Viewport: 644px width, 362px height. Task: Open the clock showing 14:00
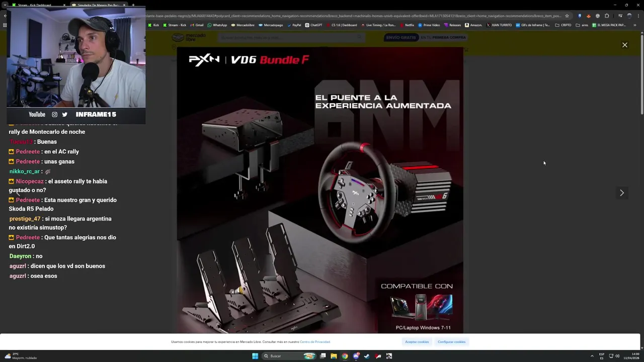click(x=631, y=356)
